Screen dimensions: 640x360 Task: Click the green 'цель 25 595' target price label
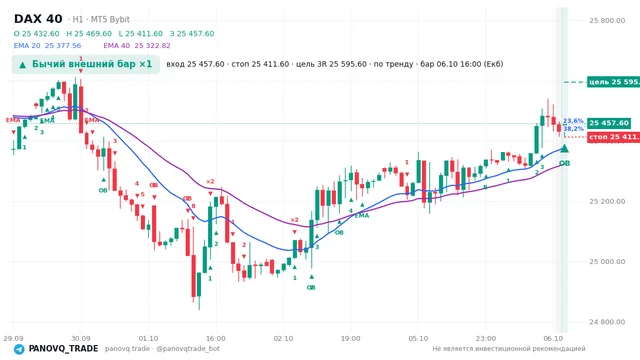[613, 82]
